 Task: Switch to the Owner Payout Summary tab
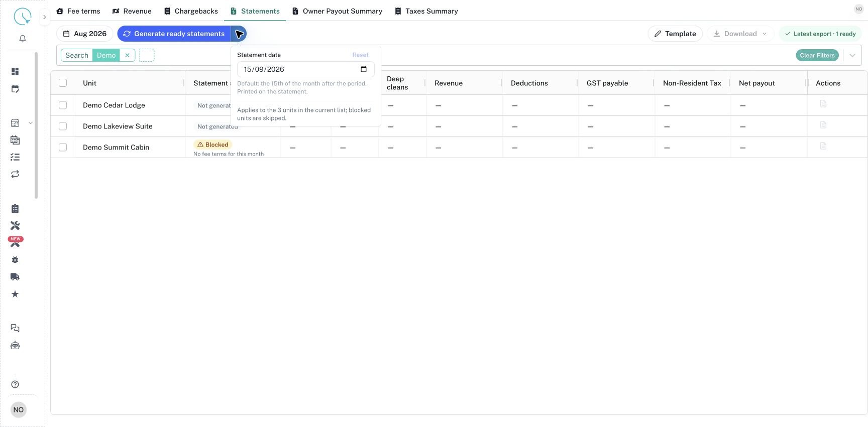(x=338, y=11)
